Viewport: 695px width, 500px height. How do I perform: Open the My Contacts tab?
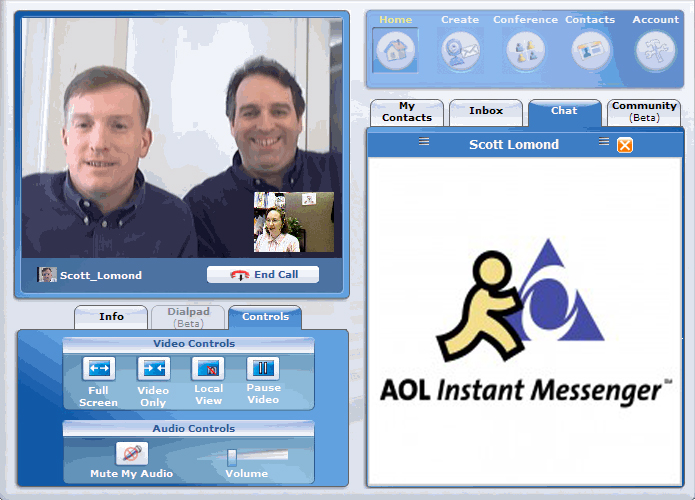[x=407, y=113]
